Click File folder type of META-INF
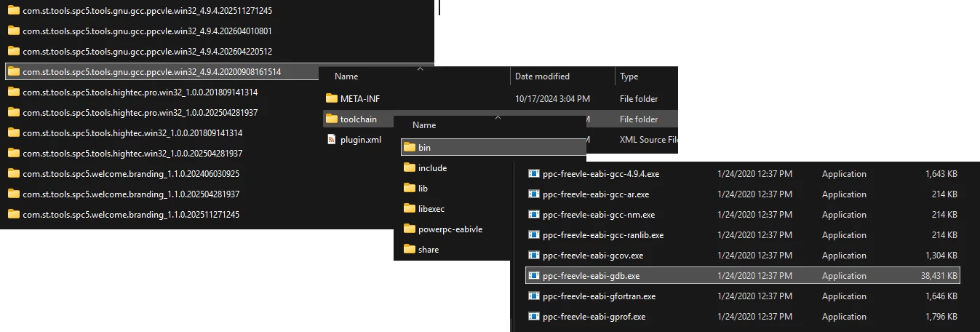 (639, 98)
